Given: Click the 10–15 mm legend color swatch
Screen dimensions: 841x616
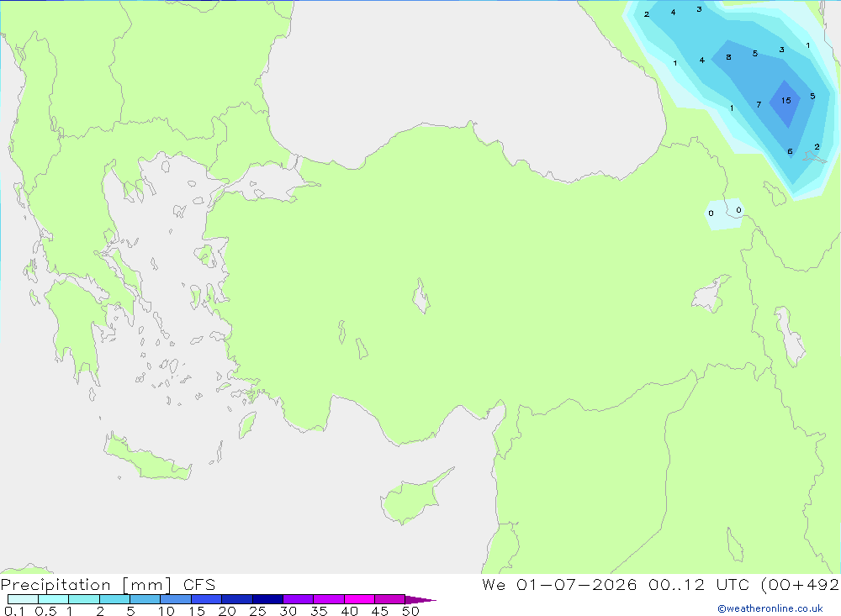Looking at the screenshot, I should click(176, 599).
